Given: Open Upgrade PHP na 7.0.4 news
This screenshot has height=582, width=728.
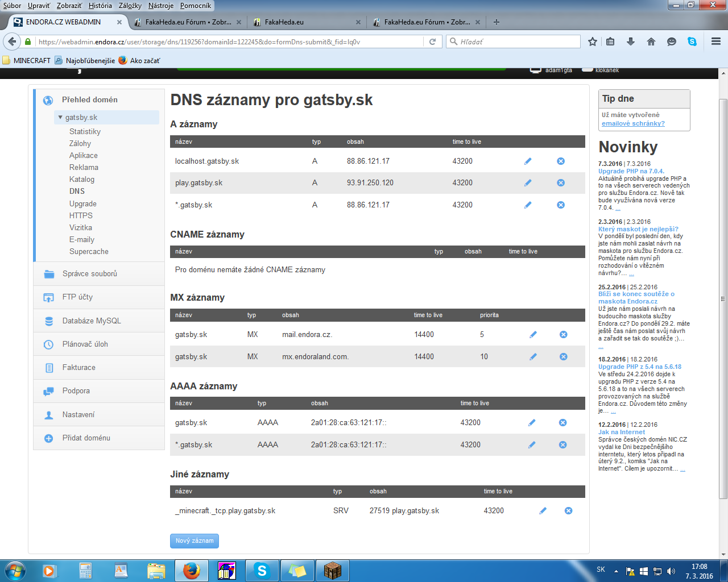Looking at the screenshot, I should (x=631, y=171).
